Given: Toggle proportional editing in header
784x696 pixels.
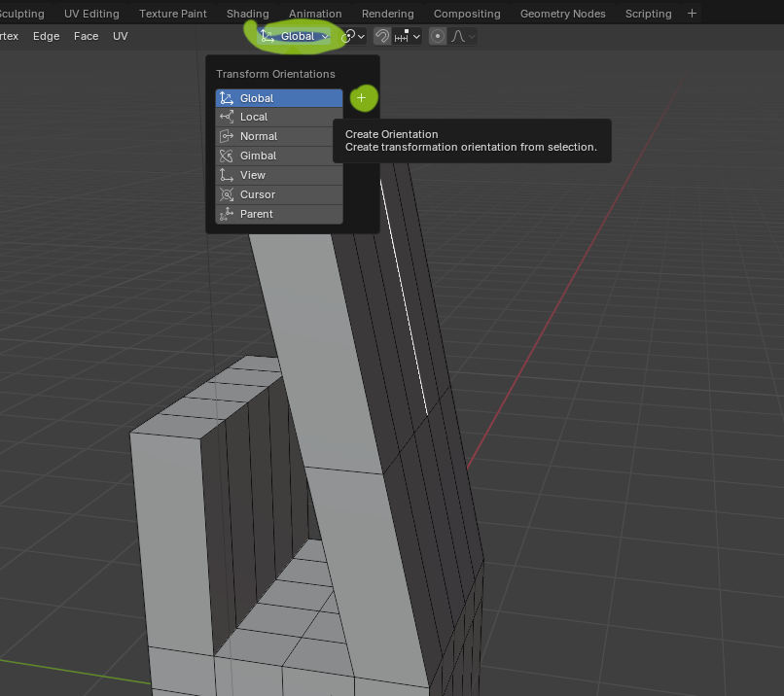Looking at the screenshot, I should 438,36.
